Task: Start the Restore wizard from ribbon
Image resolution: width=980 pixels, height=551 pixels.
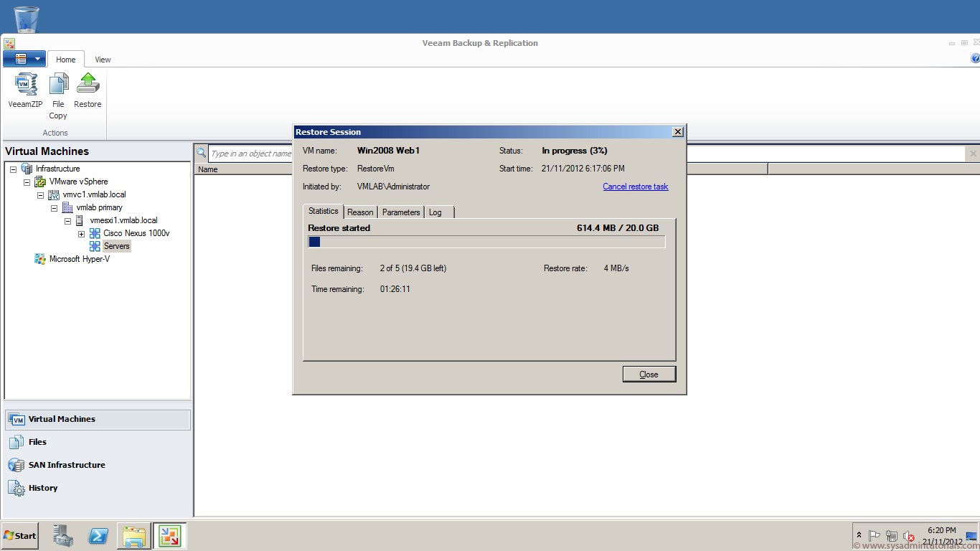Action: coord(88,91)
